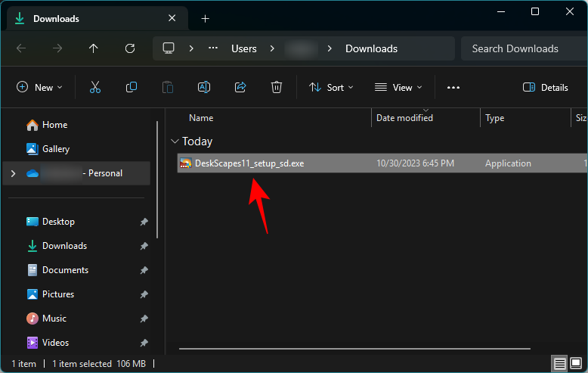
Task: Click the pin icon beside Videos
Action: point(144,343)
